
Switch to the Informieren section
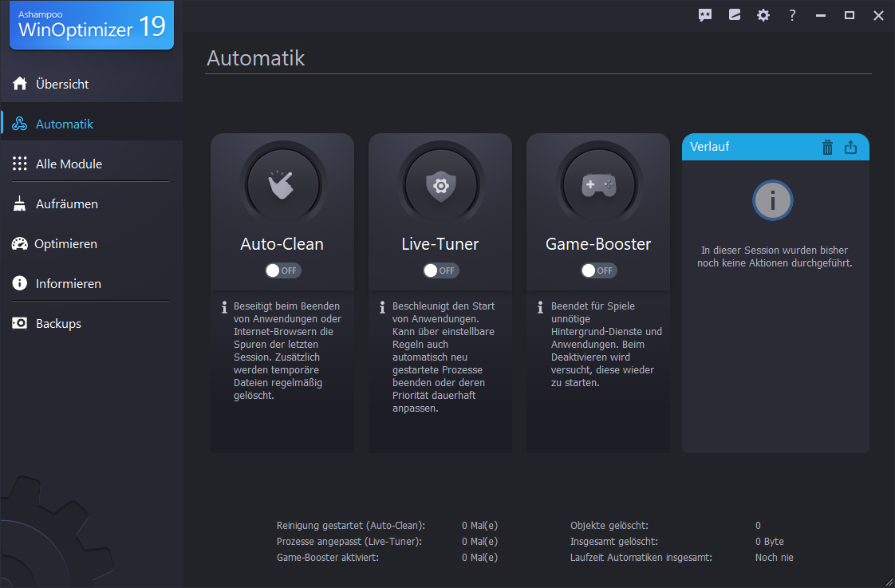pyautogui.click(x=68, y=283)
